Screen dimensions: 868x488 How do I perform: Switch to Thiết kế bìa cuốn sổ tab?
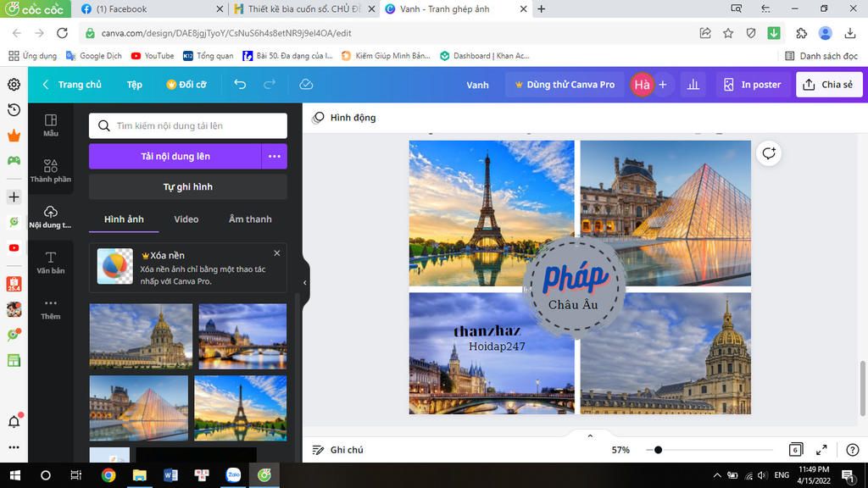303,8
